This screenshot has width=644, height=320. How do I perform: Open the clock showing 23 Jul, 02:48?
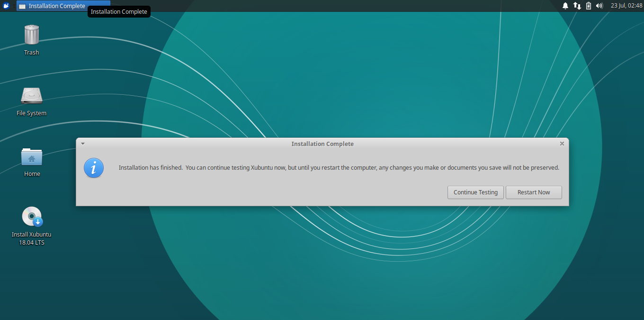tap(626, 6)
